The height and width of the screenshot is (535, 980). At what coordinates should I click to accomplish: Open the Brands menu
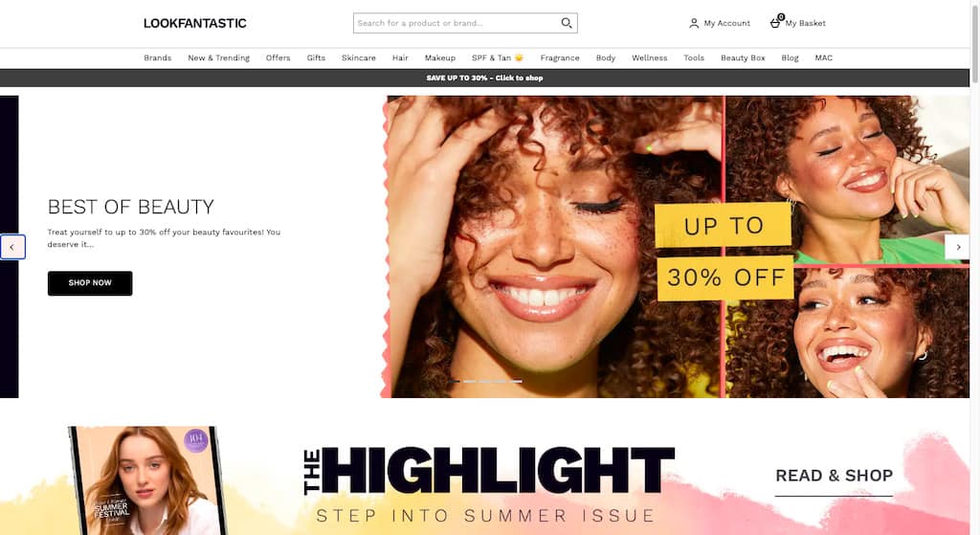158,57
